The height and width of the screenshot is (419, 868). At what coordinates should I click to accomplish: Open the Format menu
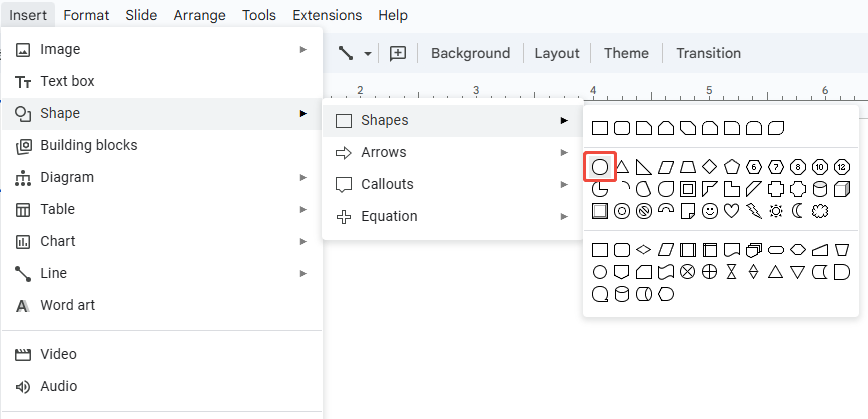point(86,15)
